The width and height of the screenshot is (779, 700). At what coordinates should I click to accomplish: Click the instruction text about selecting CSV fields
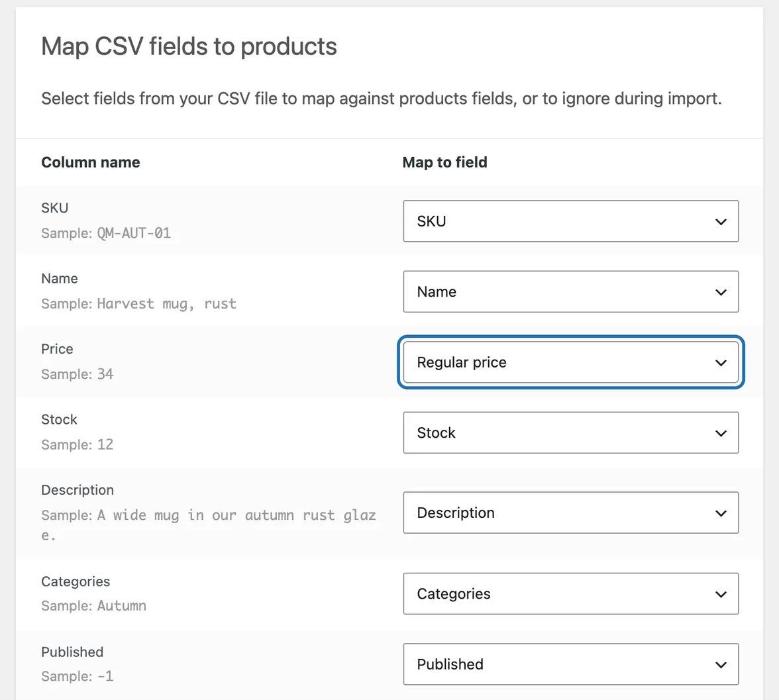point(382,99)
